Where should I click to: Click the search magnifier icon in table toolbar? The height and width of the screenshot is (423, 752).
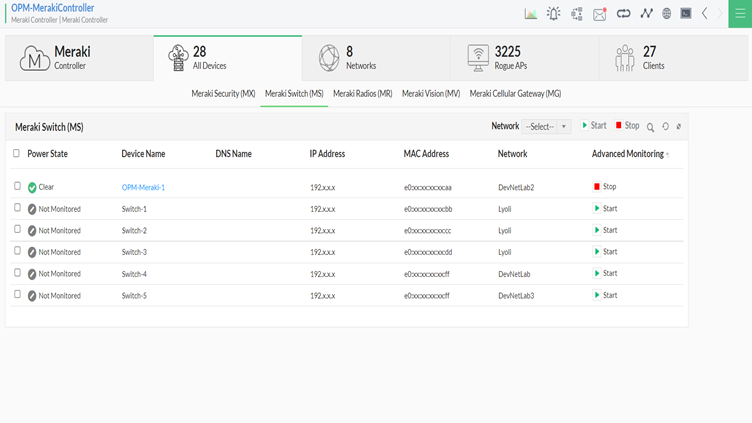[650, 127]
